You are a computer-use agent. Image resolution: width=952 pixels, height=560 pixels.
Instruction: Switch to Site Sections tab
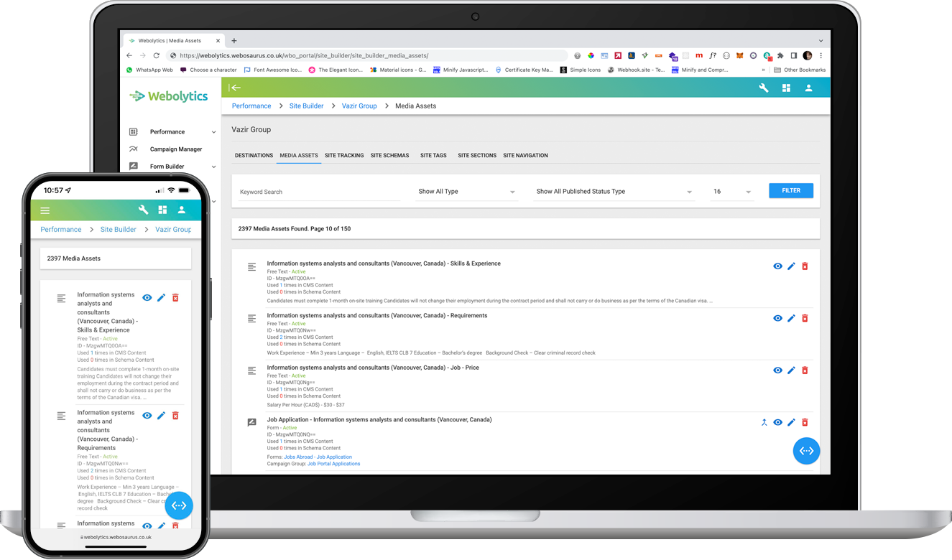click(477, 155)
